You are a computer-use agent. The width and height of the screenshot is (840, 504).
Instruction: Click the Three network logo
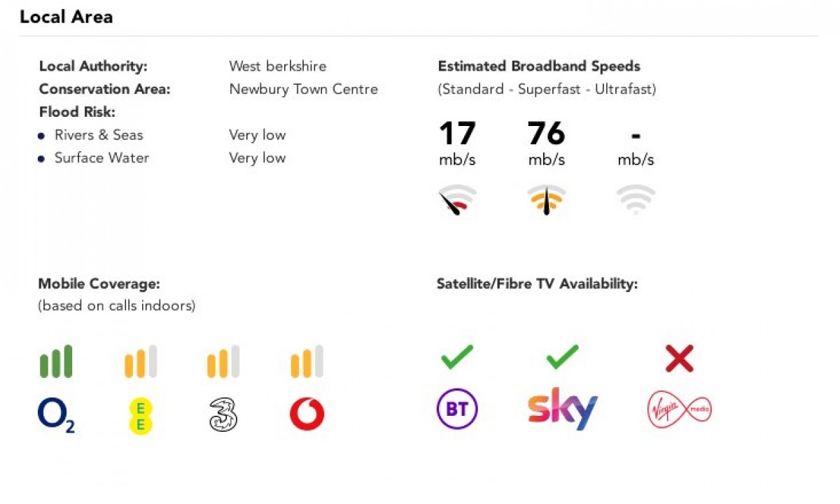(223, 415)
